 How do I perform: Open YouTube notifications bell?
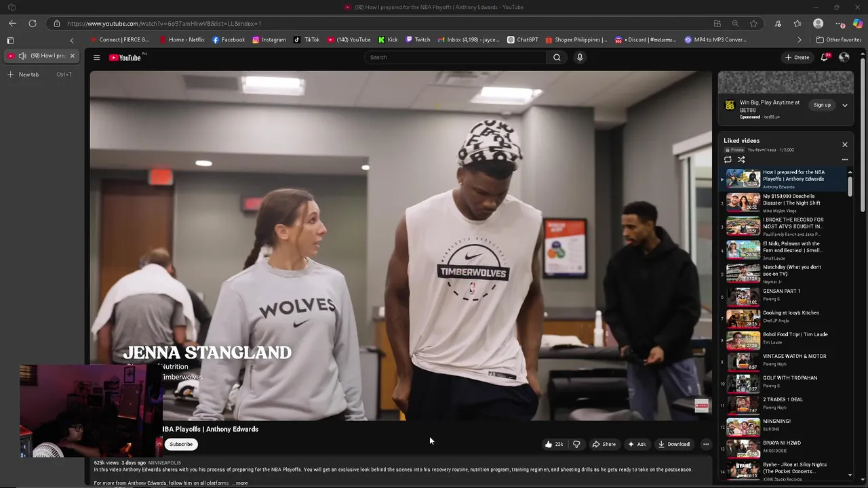pos(825,58)
